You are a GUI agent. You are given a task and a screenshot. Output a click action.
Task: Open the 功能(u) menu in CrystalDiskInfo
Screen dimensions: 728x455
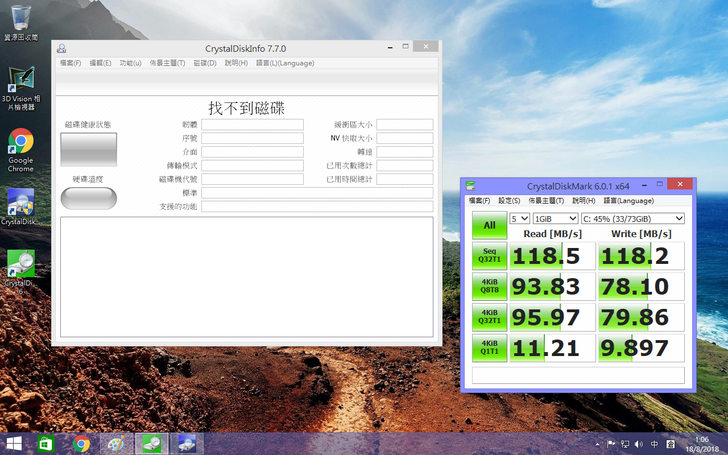click(x=130, y=63)
